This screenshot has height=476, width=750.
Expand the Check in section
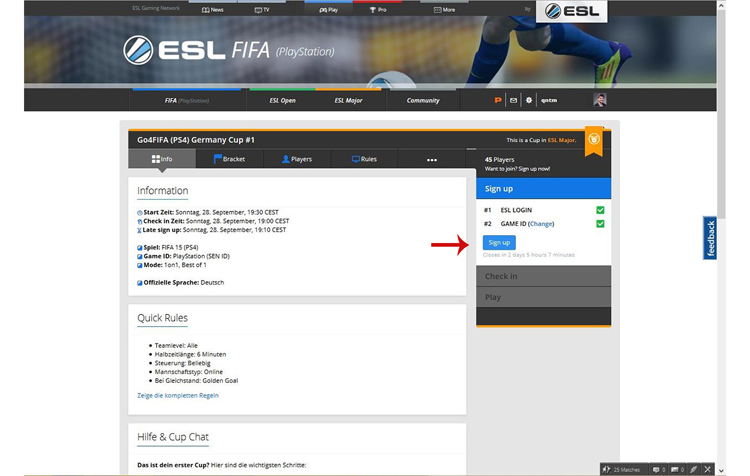[543, 276]
